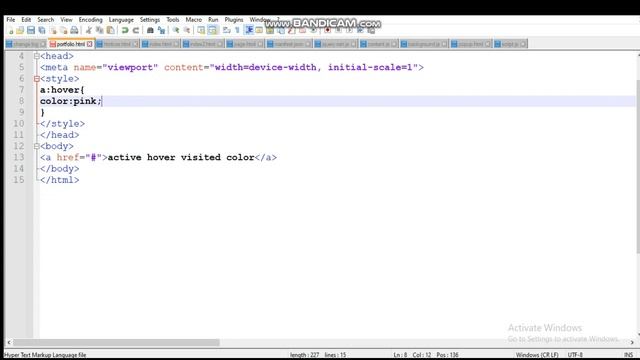Toggle synchronize vertical scrolling icon
This screenshot has height=360, width=640.
click(x=201, y=31)
